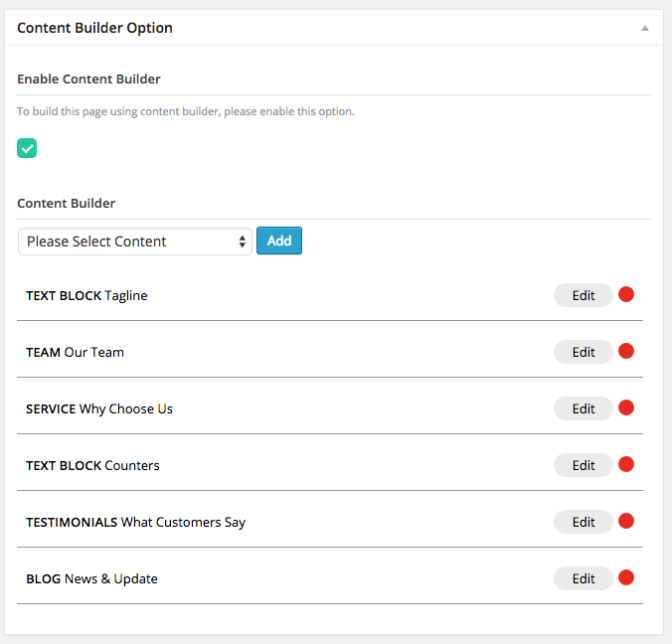This screenshot has width=672, height=644.
Task: Edit the TEAM Our Team item
Action: 583,352
